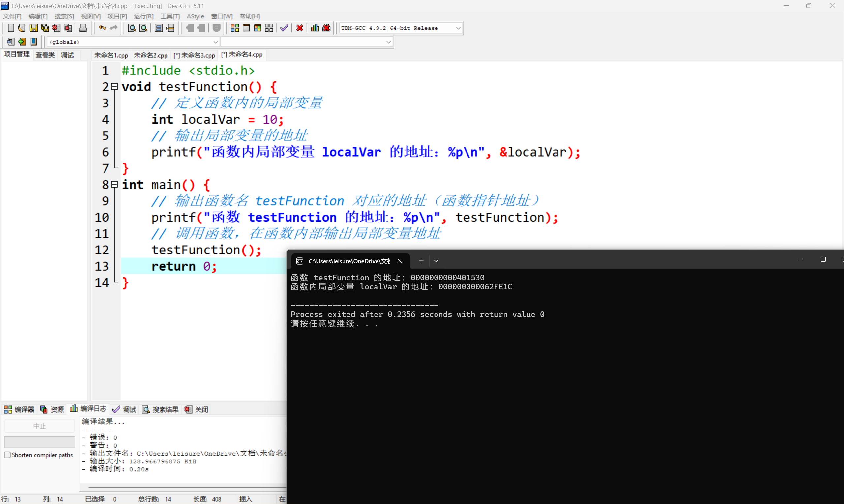The width and height of the screenshot is (844, 504).
Task: Switch to the 未命名2.cpp editor tab
Action: click(x=150, y=55)
